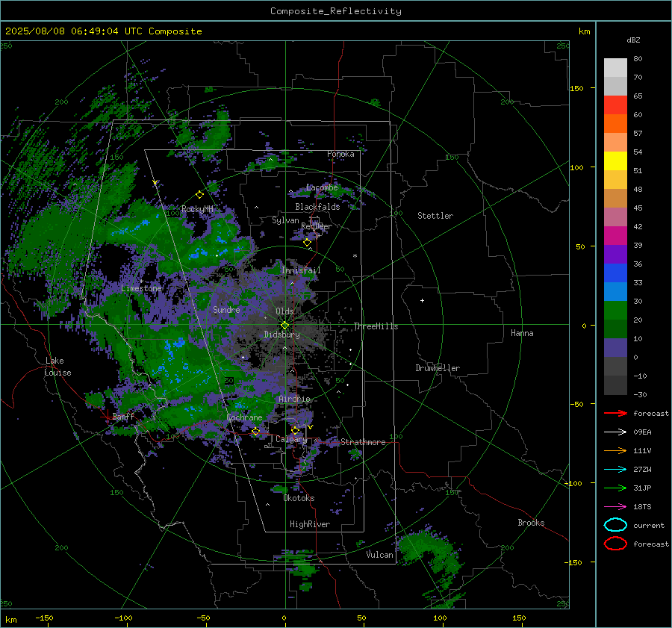Click the Okotoks town label
This screenshot has width=672, height=628.
[x=299, y=498]
